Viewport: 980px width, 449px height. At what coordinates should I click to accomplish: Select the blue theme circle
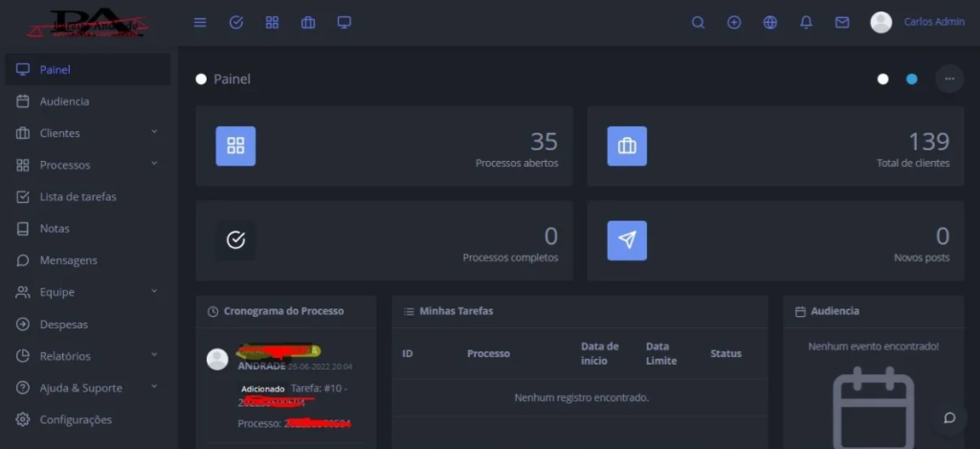click(911, 79)
